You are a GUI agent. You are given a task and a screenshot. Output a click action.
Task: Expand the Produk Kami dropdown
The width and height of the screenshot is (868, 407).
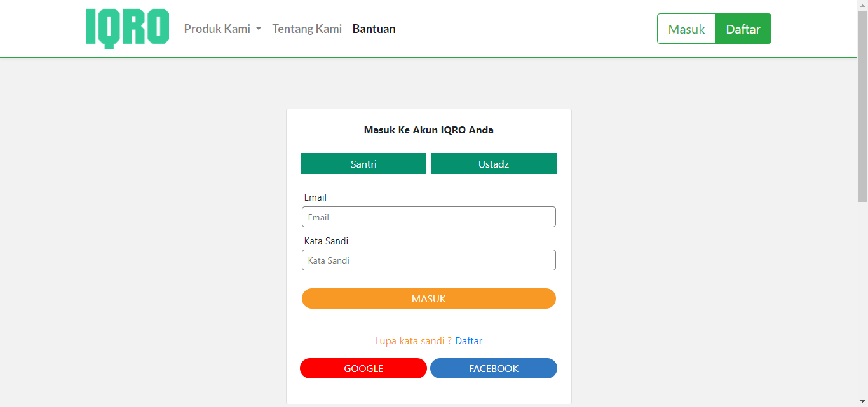point(222,29)
